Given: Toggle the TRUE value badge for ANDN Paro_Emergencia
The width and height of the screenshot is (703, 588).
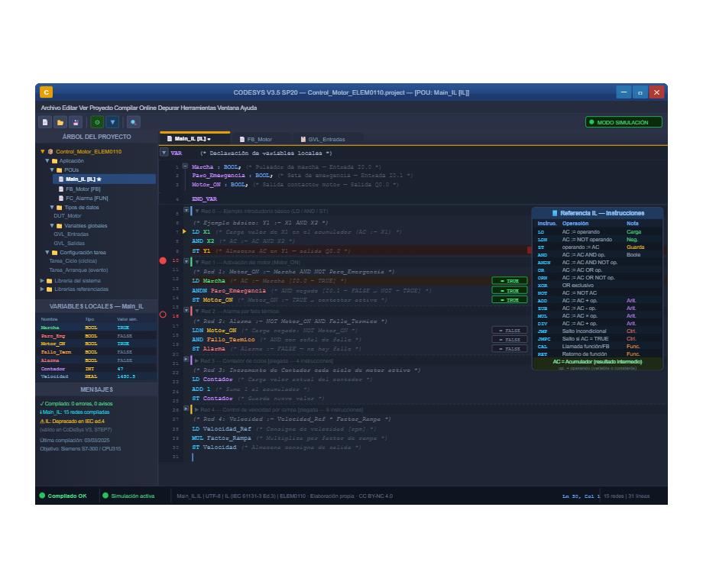Looking at the screenshot, I should pos(510,290).
